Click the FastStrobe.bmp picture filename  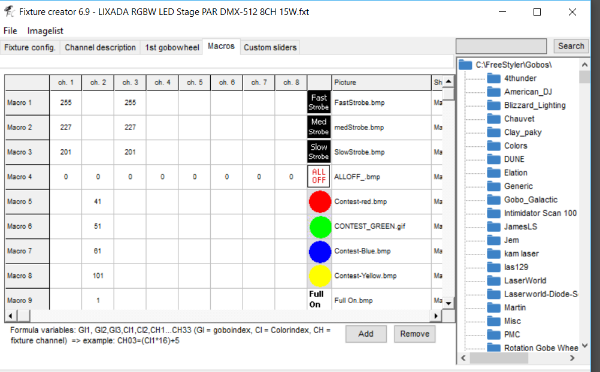point(359,103)
